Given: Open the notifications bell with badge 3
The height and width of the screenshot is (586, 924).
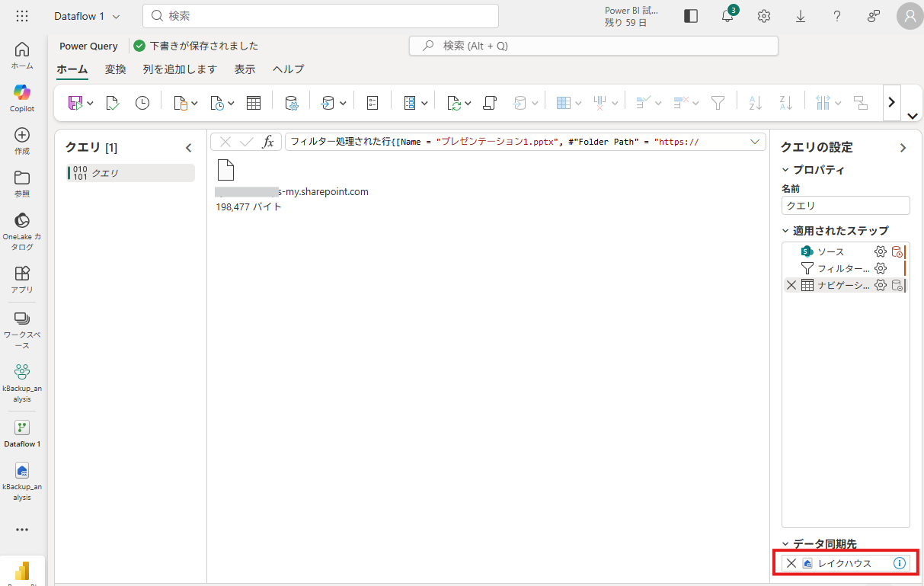Looking at the screenshot, I should 727,16.
